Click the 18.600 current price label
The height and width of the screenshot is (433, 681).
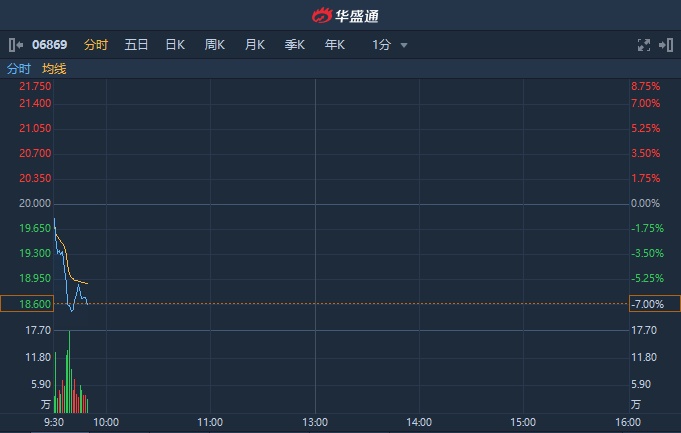point(27,304)
